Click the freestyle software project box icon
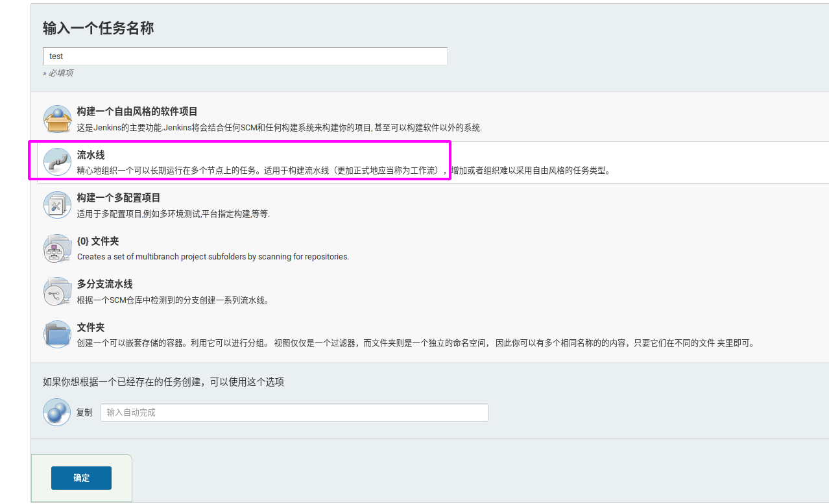829x504 pixels. (x=57, y=119)
